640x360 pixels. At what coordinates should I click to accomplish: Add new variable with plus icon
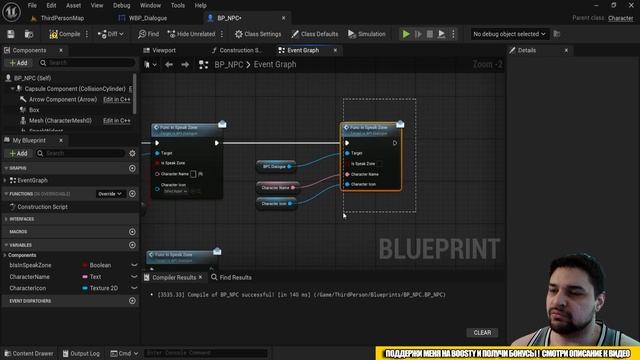coord(132,245)
